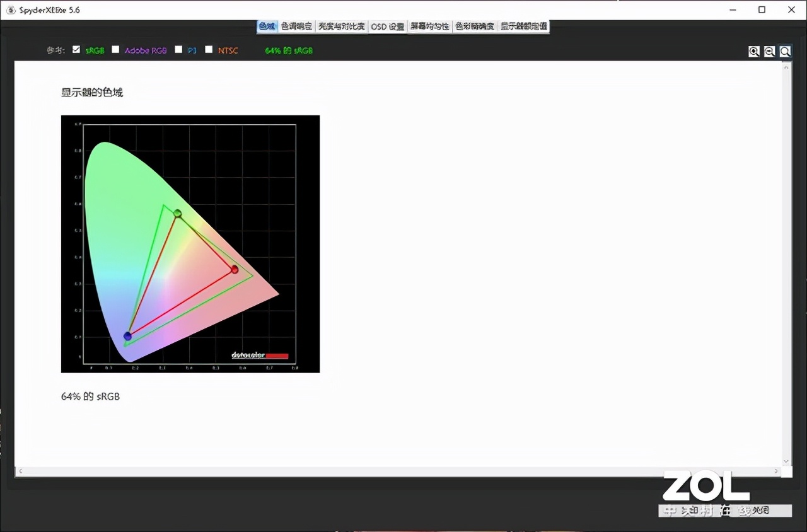The width and height of the screenshot is (807, 532).
Task: Enable the Adobe RGB reference checkbox
Action: [x=115, y=49]
